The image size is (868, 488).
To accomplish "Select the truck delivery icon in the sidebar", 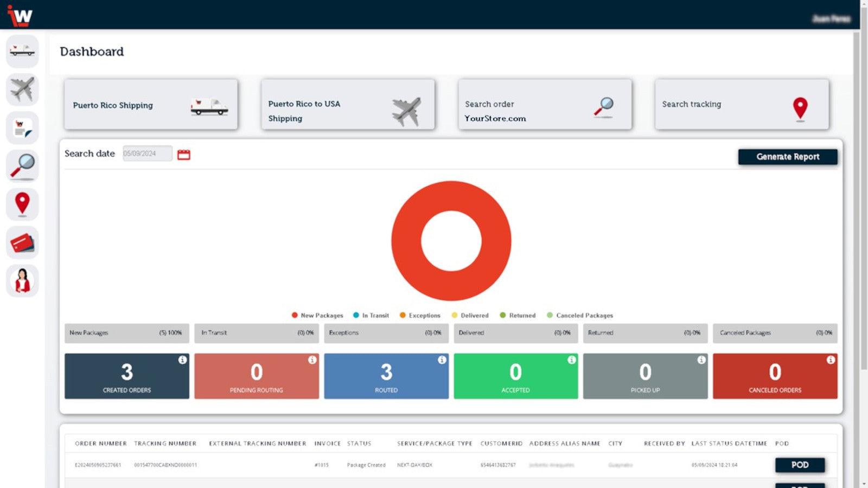I will [22, 51].
